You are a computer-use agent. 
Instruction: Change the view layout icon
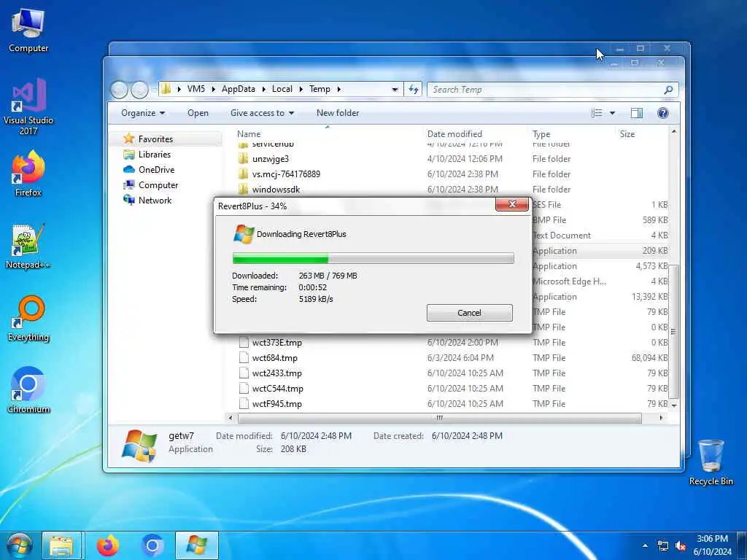[x=597, y=113]
